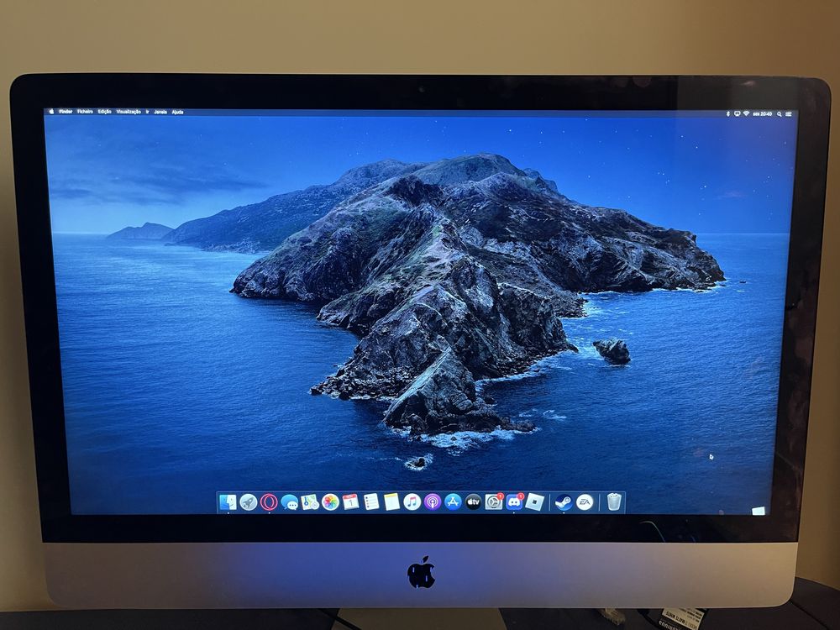Open the Visualização menu

coord(129,112)
